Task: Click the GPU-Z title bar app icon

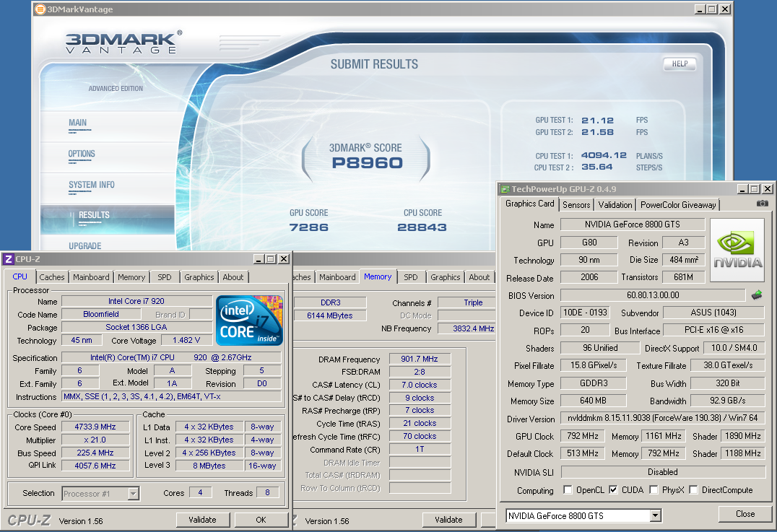Action: click(x=505, y=188)
